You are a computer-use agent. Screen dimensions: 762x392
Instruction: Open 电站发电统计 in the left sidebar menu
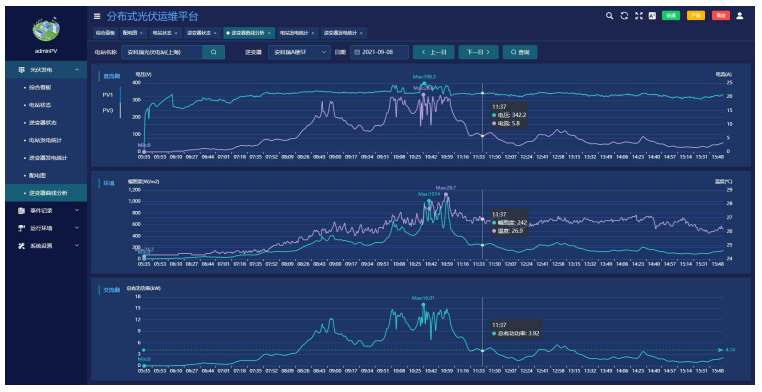pos(46,140)
